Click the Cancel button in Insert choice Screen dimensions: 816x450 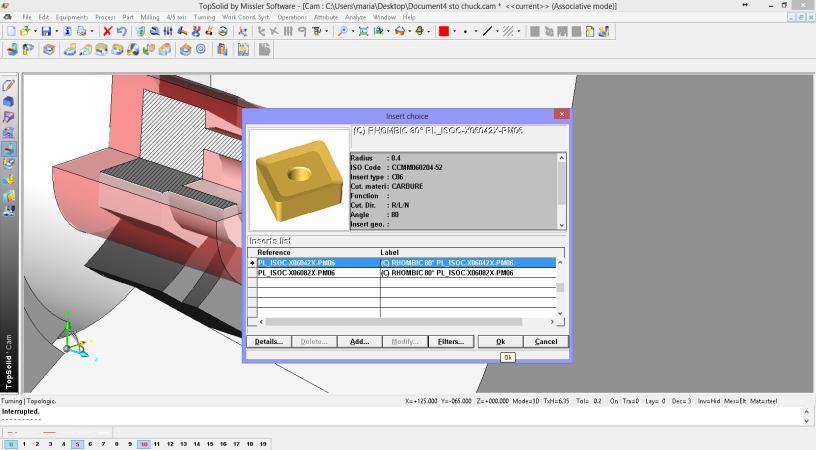coord(546,341)
